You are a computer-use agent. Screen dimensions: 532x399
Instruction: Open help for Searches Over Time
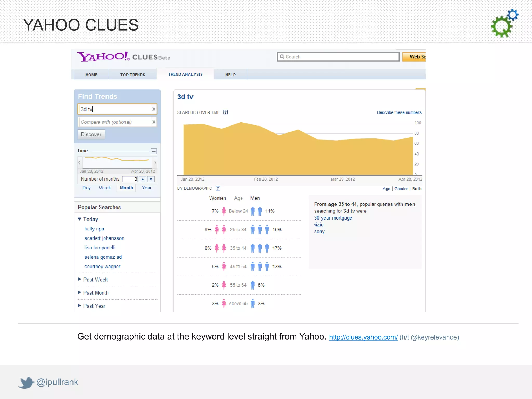225,112
